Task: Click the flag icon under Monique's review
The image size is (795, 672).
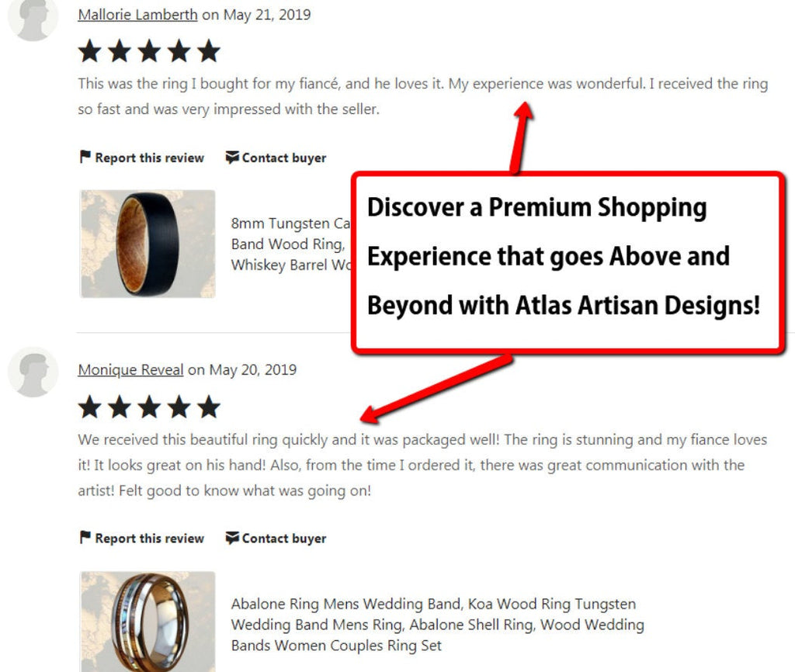Action: pyautogui.click(x=85, y=538)
